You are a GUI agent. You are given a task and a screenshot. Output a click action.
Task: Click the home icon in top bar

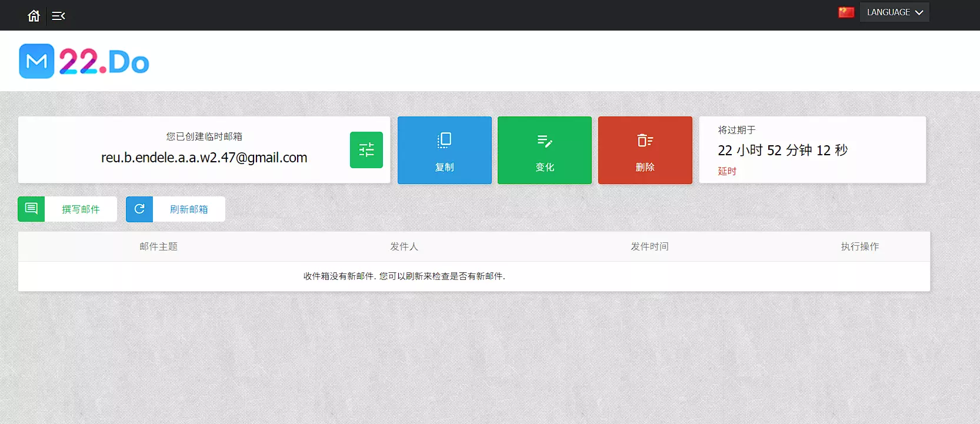34,16
